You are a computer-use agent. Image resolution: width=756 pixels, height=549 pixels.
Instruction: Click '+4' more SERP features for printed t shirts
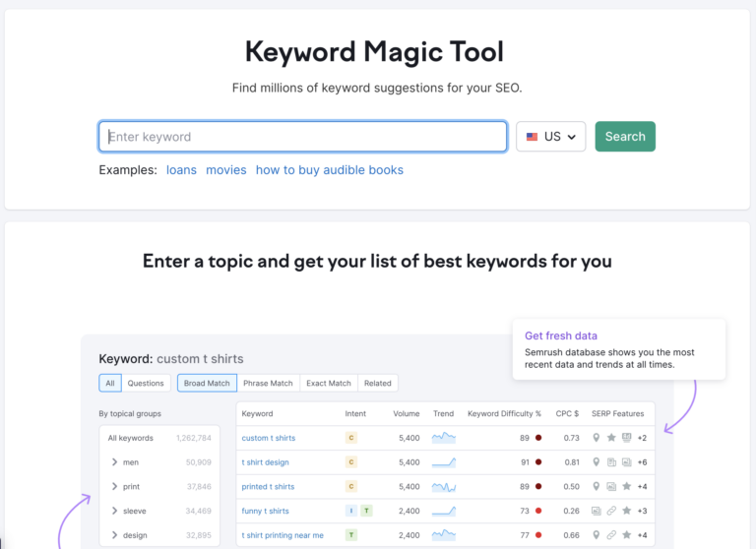[x=642, y=487]
